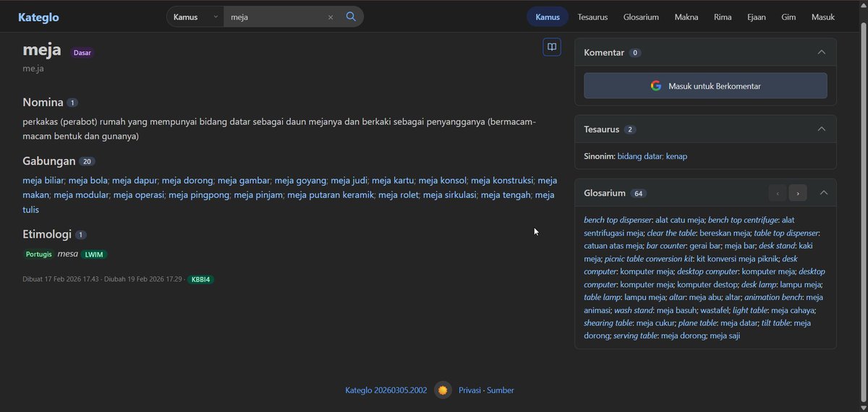Go to next Glosarium page

pyautogui.click(x=798, y=193)
